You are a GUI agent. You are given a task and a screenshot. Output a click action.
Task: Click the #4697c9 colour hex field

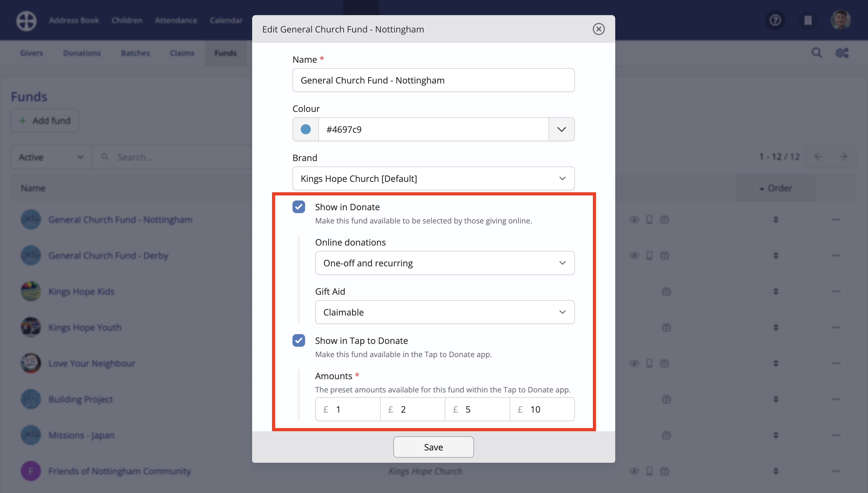pos(433,129)
